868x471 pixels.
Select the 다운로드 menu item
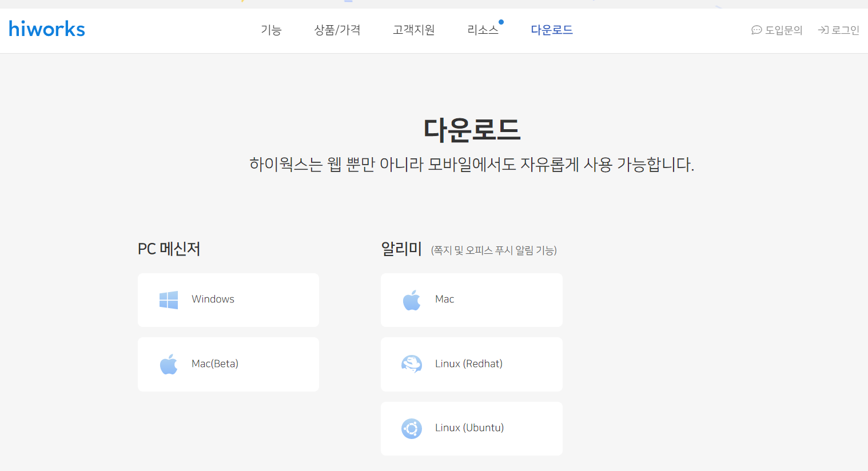click(x=552, y=30)
